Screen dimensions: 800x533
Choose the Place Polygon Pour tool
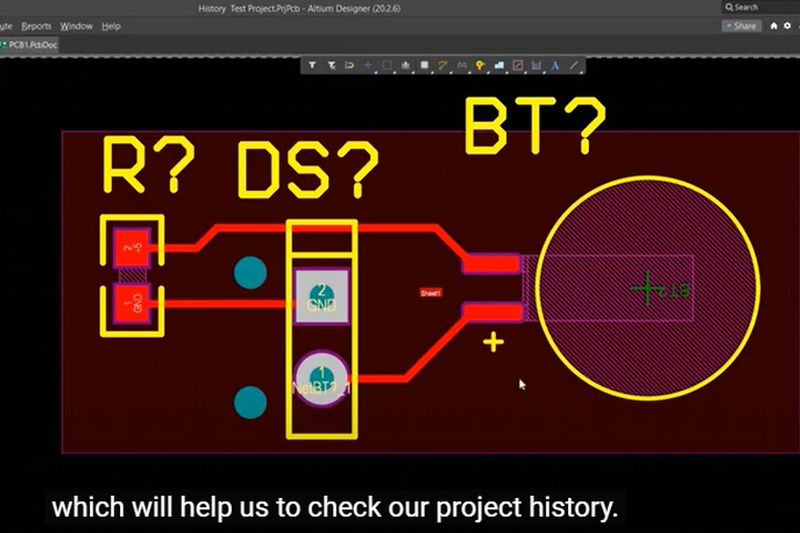tap(499, 65)
